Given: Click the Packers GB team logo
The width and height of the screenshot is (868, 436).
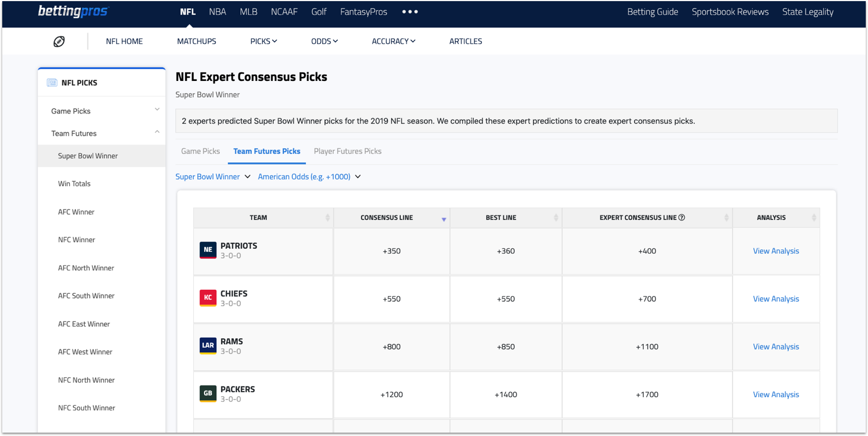Looking at the screenshot, I should pos(208,393).
